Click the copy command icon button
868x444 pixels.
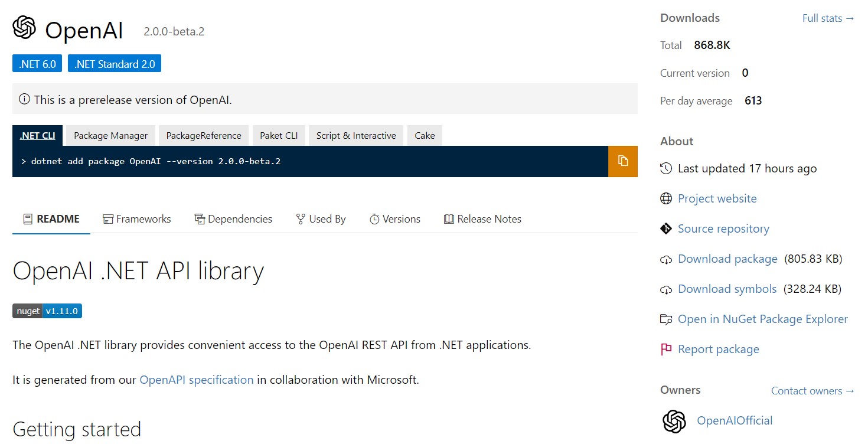pos(622,161)
